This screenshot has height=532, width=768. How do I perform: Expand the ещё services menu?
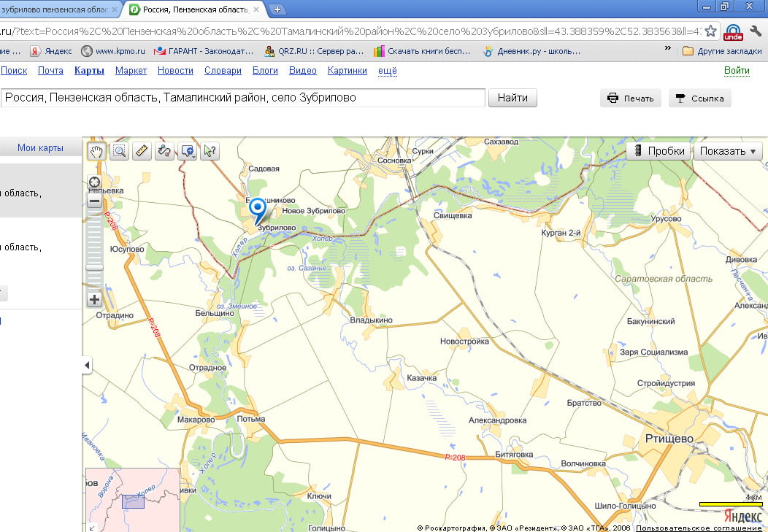point(387,71)
